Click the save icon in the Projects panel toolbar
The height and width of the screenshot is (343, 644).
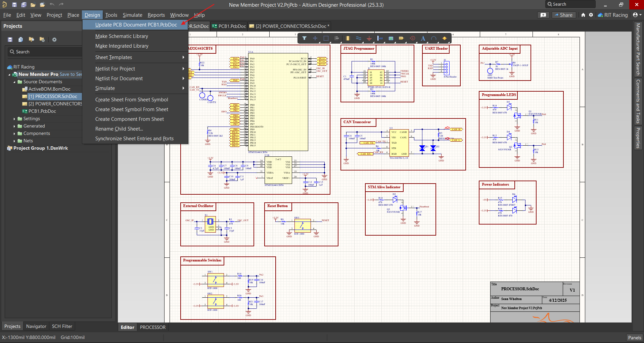(x=10, y=40)
